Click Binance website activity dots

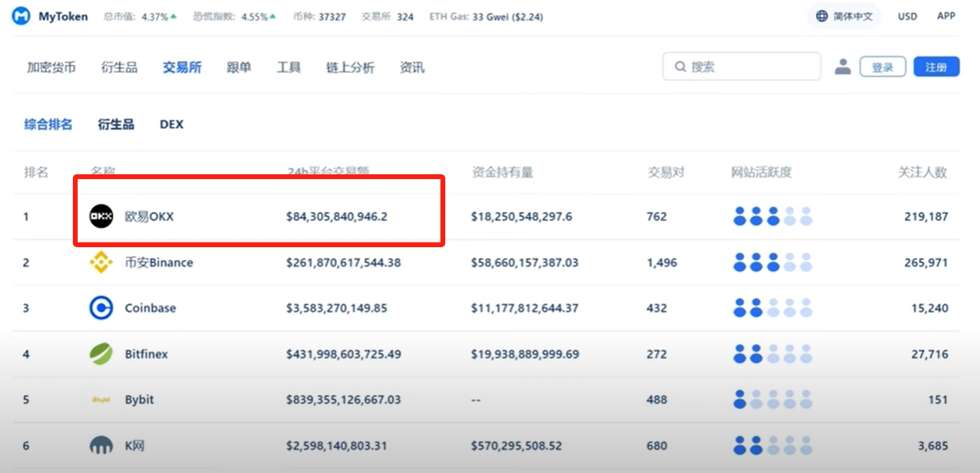[x=773, y=262]
